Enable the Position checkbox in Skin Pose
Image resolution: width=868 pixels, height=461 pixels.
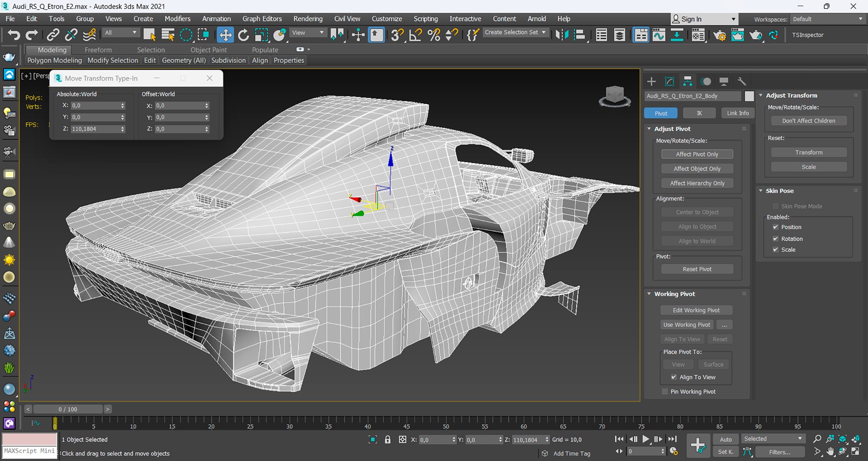click(775, 227)
